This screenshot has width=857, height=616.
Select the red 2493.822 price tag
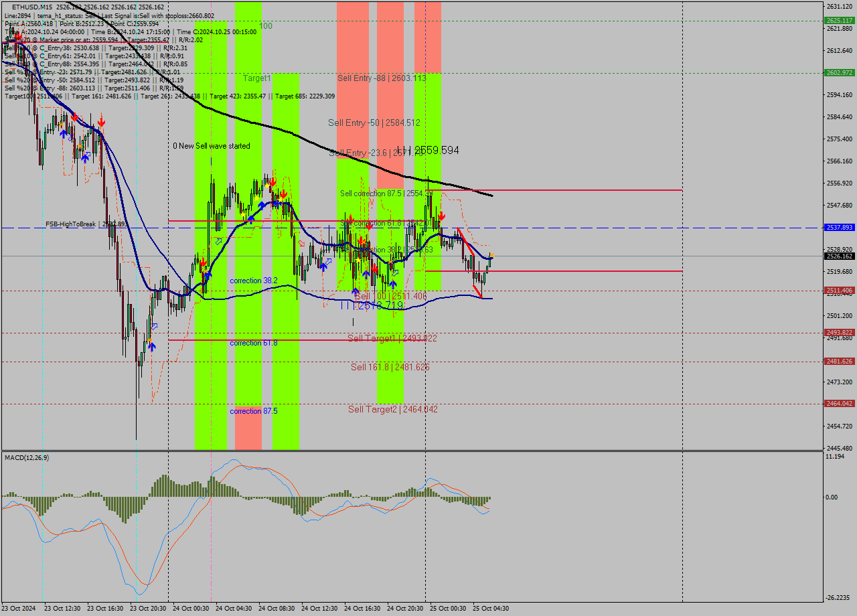[839, 333]
